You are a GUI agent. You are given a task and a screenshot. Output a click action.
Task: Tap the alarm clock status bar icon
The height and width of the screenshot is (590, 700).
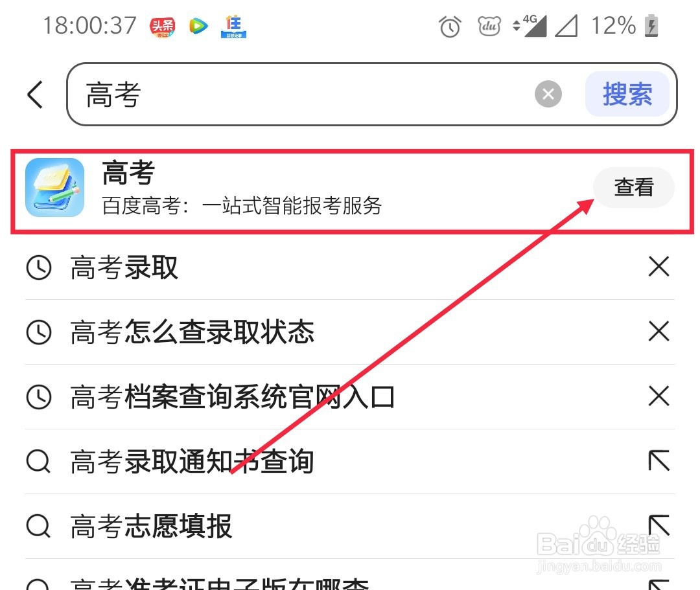click(x=450, y=27)
